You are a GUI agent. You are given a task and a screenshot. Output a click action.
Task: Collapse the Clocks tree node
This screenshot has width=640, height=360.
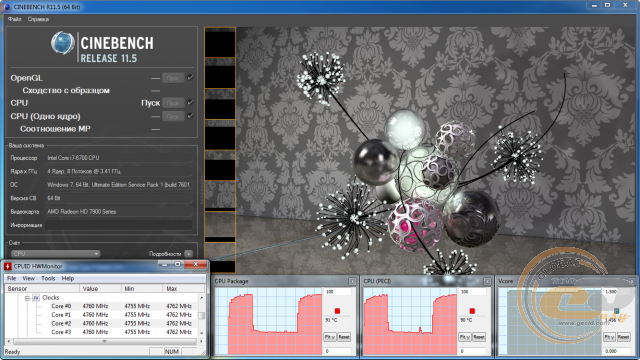pyautogui.click(x=27, y=298)
